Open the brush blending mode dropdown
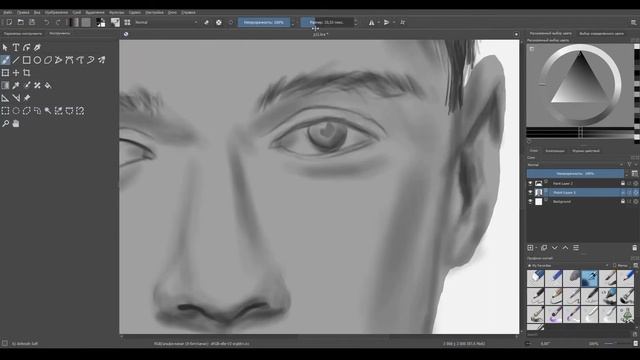The height and width of the screenshot is (360, 640). [166, 22]
